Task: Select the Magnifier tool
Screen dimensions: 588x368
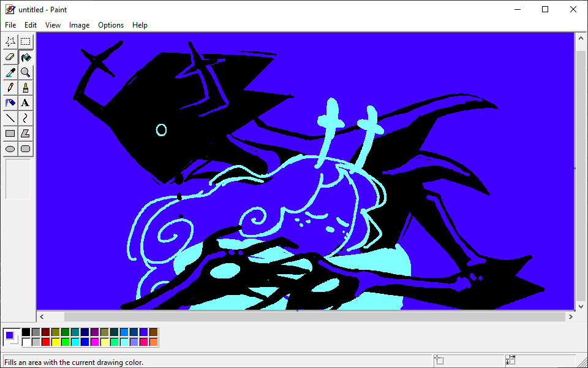Action: pos(26,72)
